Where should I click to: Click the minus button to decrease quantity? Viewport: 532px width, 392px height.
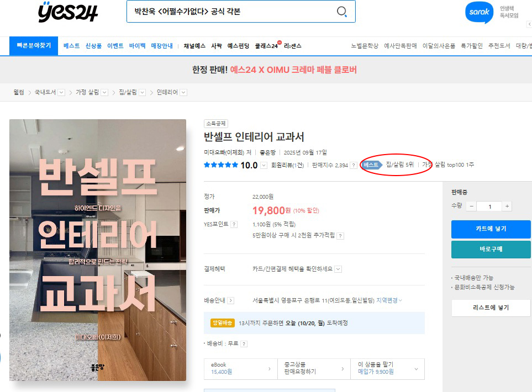(x=471, y=206)
